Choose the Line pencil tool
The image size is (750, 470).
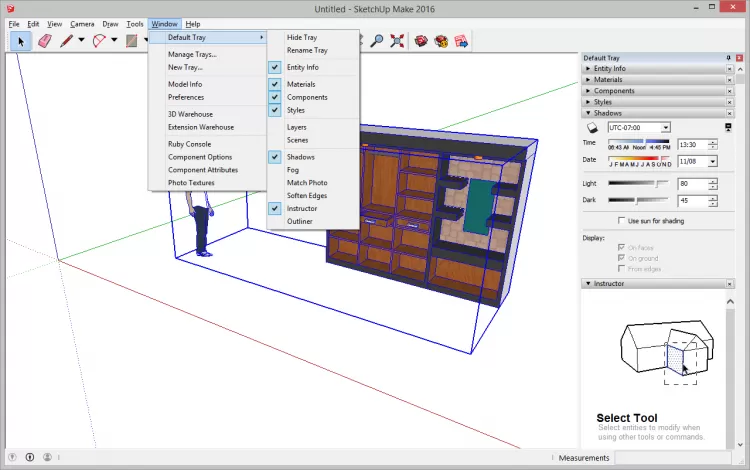point(67,41)
